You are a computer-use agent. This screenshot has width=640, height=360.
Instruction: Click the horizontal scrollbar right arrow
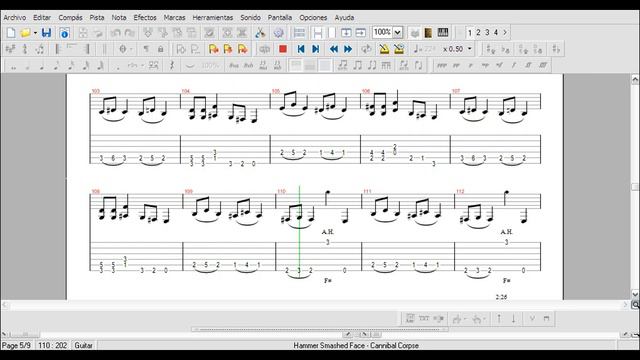[625, 304]
